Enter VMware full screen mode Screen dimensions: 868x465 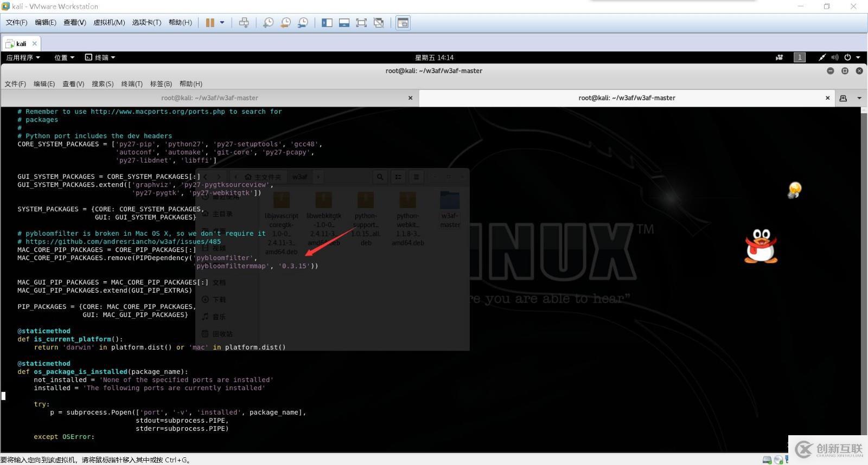click(361, 23)
